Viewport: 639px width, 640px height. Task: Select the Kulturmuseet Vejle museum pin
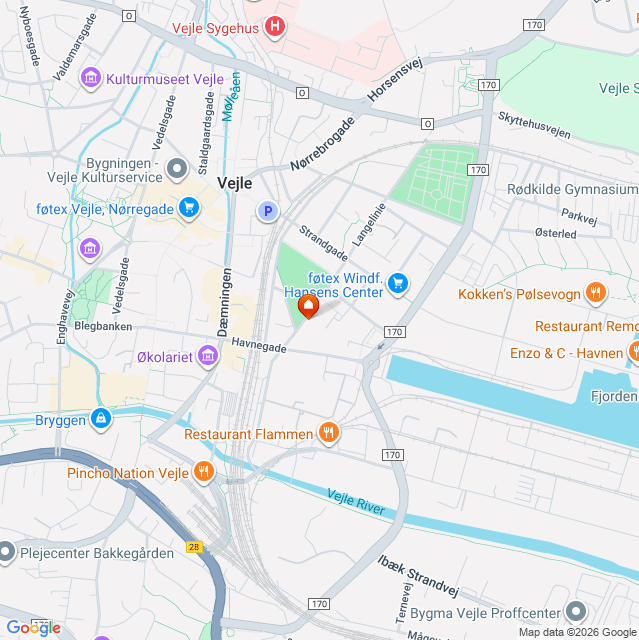click(x=91, y=78)
